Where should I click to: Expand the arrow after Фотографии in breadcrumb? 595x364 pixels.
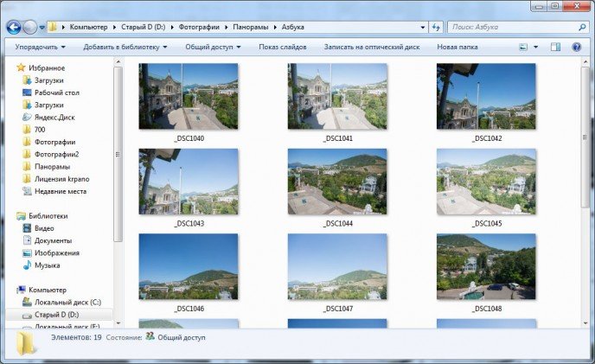(x=227, y=27)
